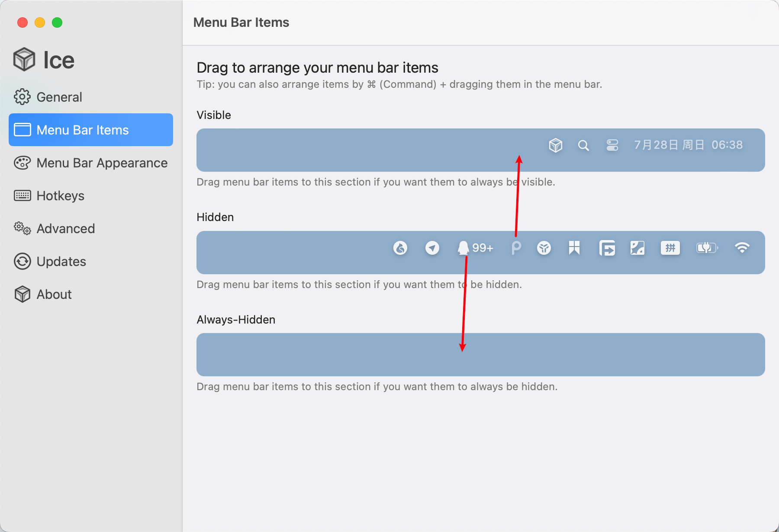Open the General settings tab
Viewport: 779px width, 532px height.
click(x=59, y=97)
